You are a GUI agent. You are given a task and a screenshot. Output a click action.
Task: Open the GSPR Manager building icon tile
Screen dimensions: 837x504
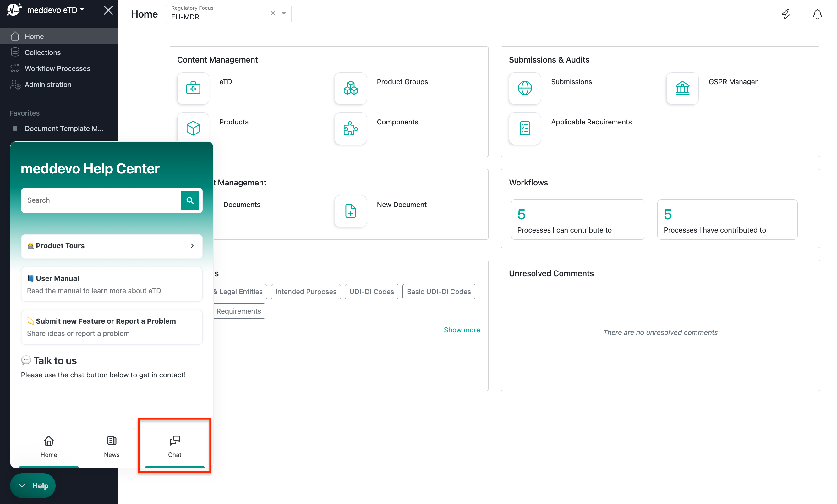click(682, 88)
